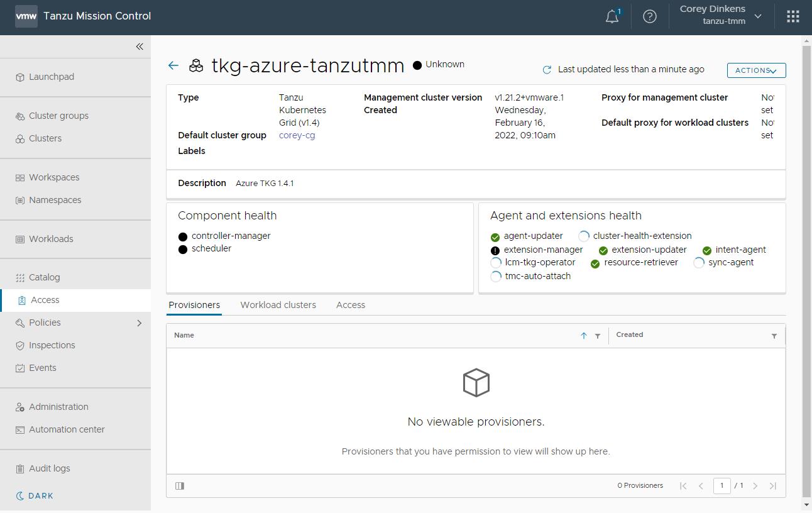Viewport: 812px width, 513px height.
Task: Filter the Name column
Action: 598,336
